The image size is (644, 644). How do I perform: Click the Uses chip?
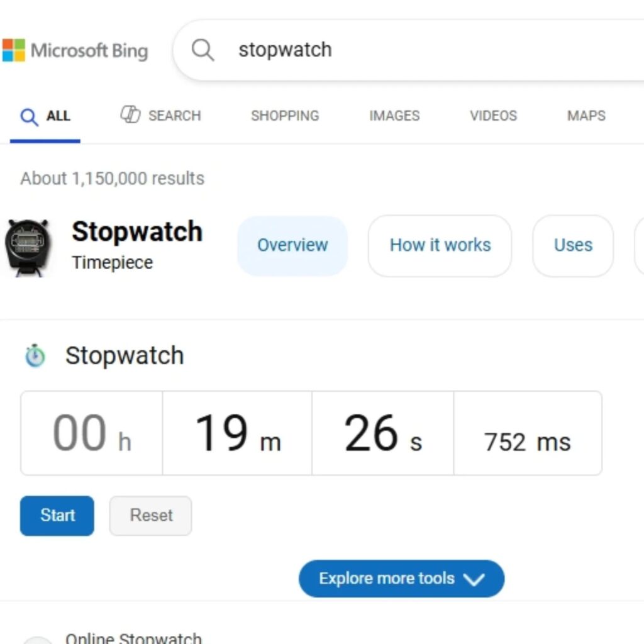(573, 245)
